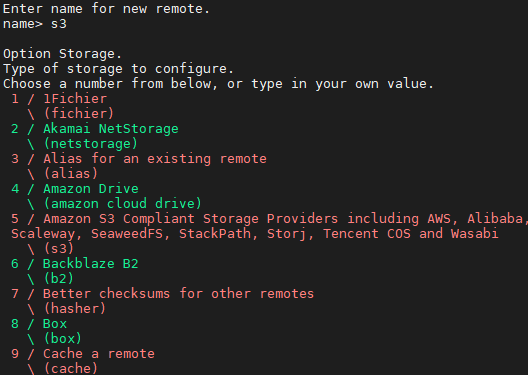Click the (box) identifier text
Image resolution: width=528 pixels, height=375 pixels.
63,339
